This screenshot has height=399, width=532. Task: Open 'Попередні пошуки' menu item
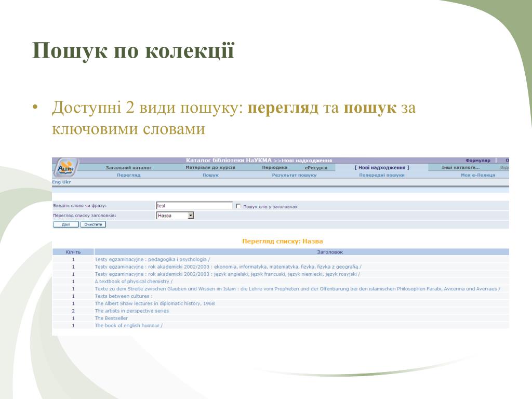coord(382,175)
